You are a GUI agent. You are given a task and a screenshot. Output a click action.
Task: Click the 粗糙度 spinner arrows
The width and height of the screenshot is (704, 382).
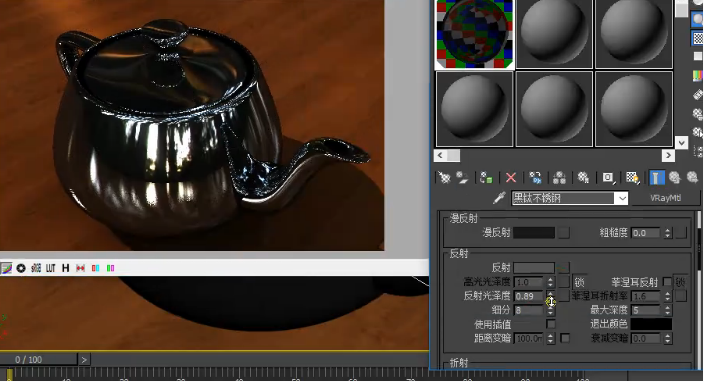(x=668, y=233)
